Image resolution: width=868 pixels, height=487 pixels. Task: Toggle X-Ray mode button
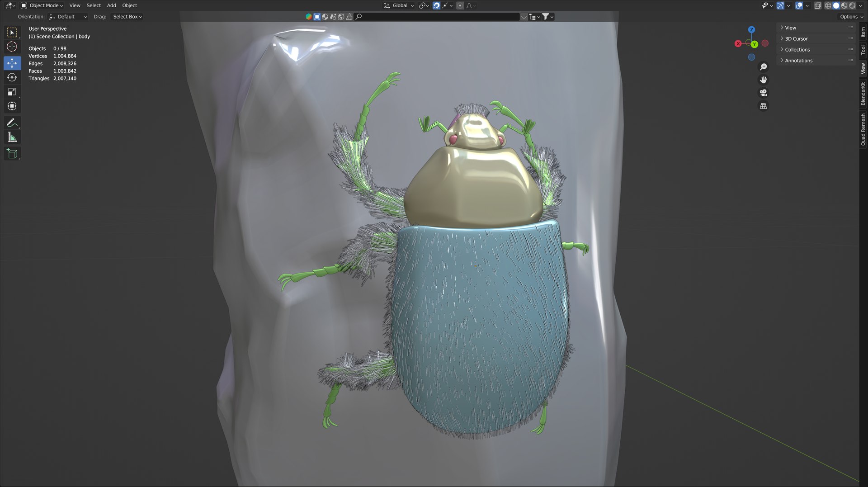(x=817, y=5)
